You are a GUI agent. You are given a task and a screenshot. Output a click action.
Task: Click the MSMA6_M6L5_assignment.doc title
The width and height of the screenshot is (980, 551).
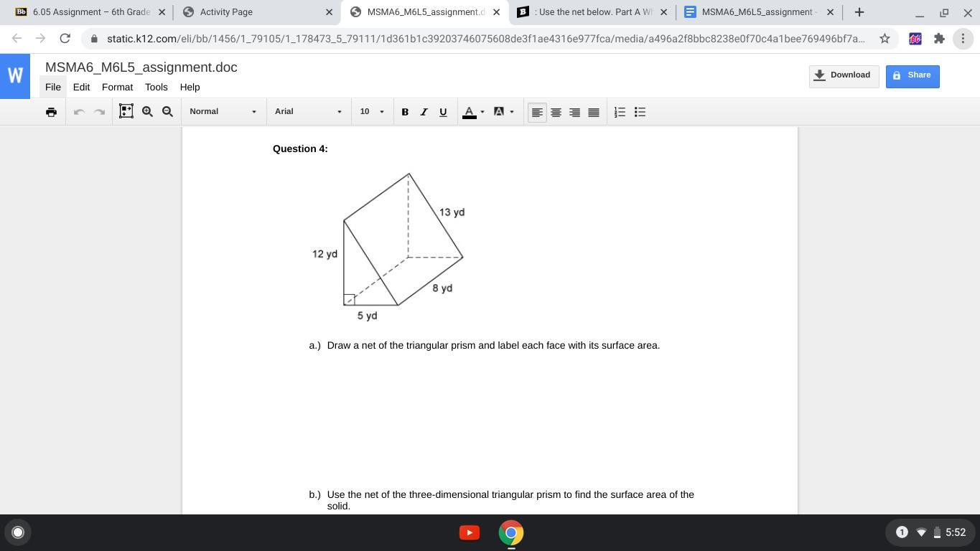pos(141,67)
